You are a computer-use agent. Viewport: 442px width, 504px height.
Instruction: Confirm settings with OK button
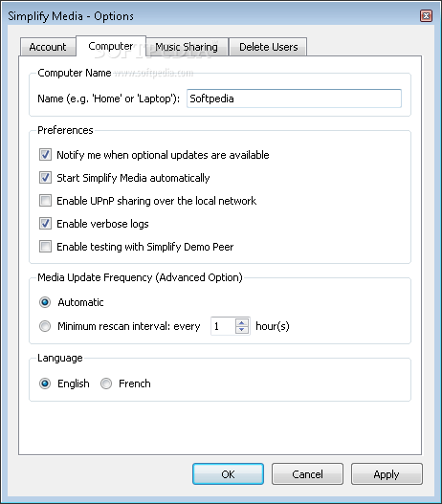point(228,473)
